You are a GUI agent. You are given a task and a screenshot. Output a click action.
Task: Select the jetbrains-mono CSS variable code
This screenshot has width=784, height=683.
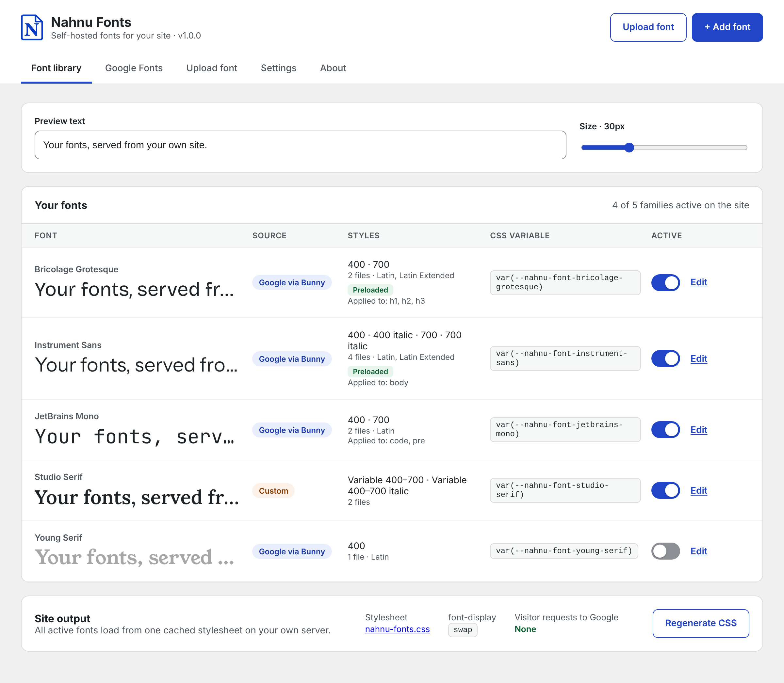[565, 430]
